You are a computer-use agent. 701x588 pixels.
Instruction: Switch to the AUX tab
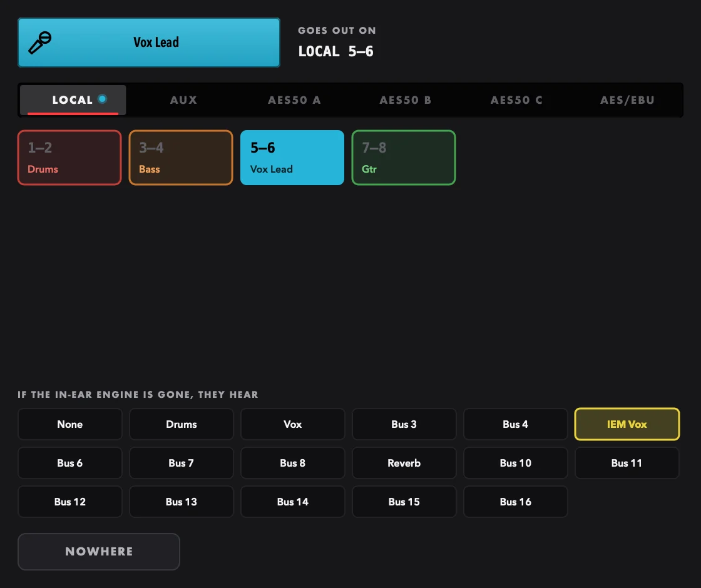tap(183, 99)
